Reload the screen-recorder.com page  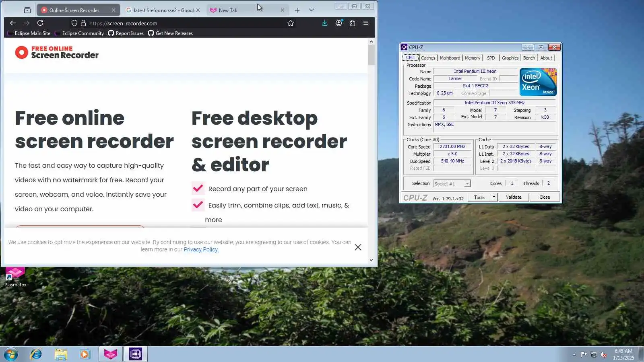pos(40,23)
